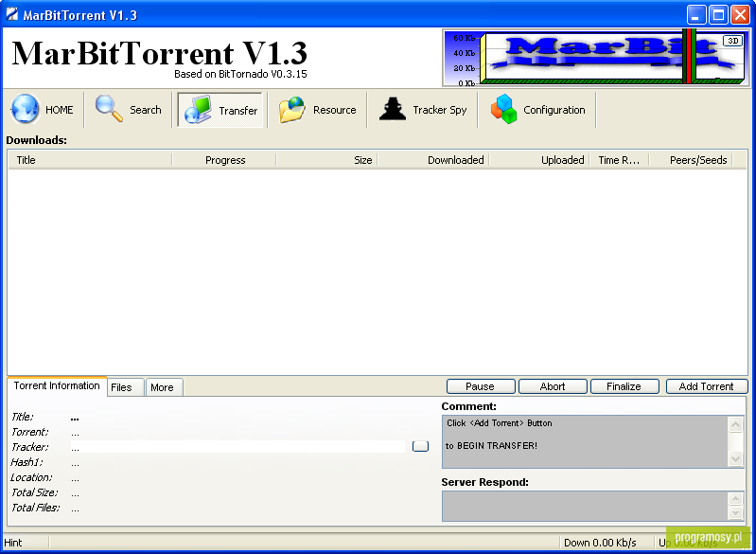Click the Hint status bar text

tap(13, 543)
